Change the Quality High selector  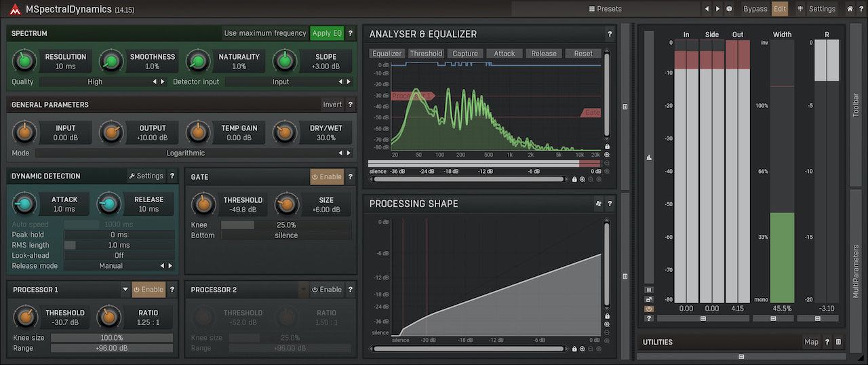point(95,81)
